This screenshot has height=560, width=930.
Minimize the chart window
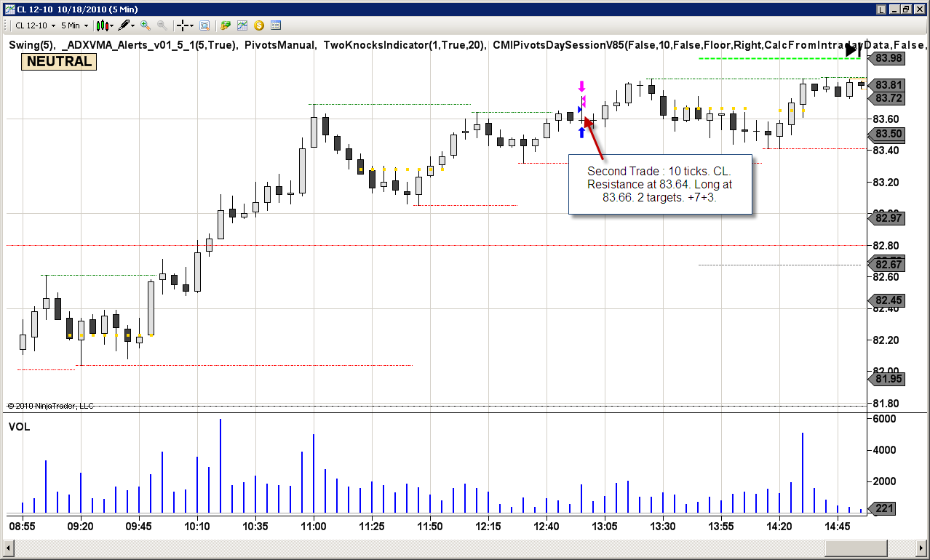point(894,9)
